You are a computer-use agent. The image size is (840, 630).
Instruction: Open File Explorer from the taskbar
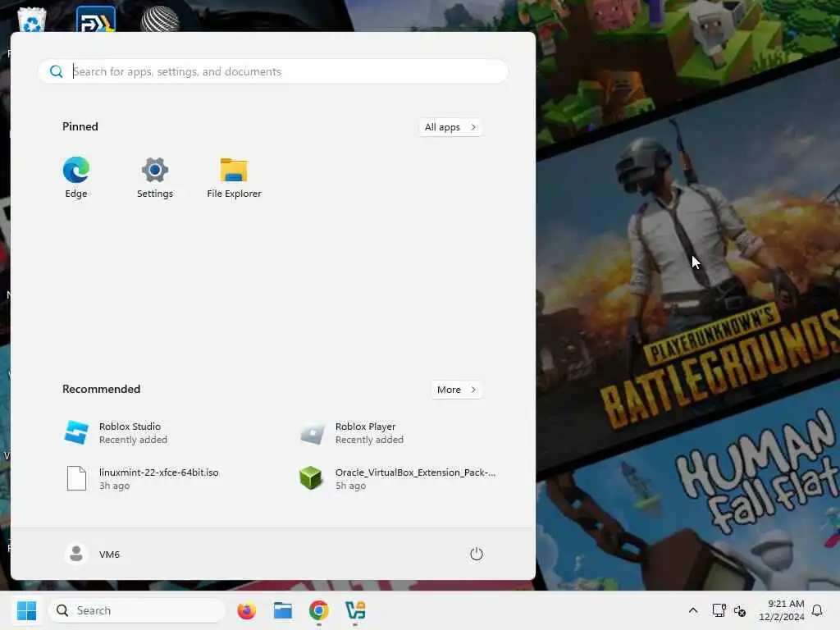pos(283,610)
